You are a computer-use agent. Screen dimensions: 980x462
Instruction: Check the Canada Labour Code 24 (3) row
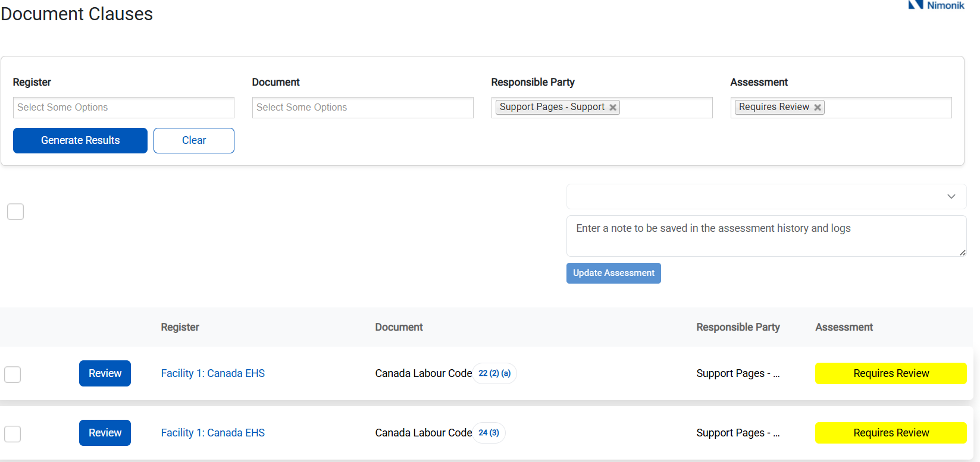(12, 434)
